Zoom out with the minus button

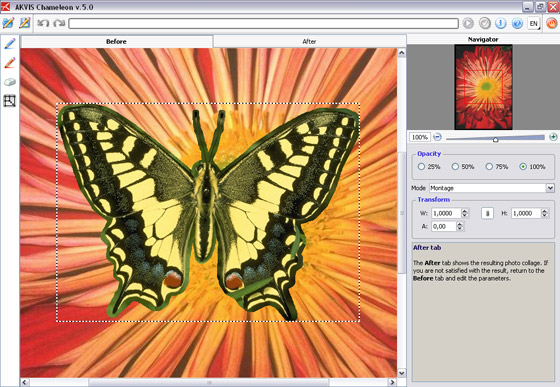(437, 137)
